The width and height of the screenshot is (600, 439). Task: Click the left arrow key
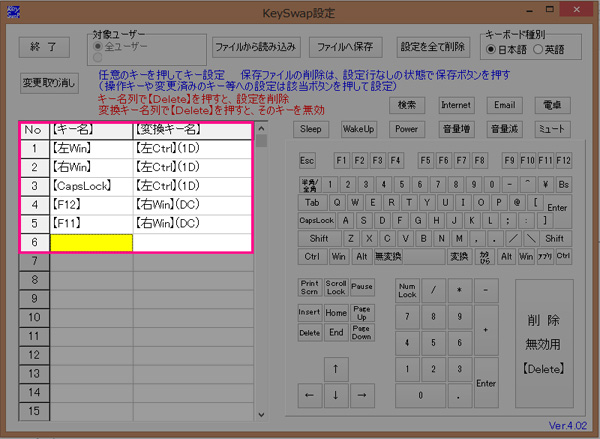click(310, 395)
